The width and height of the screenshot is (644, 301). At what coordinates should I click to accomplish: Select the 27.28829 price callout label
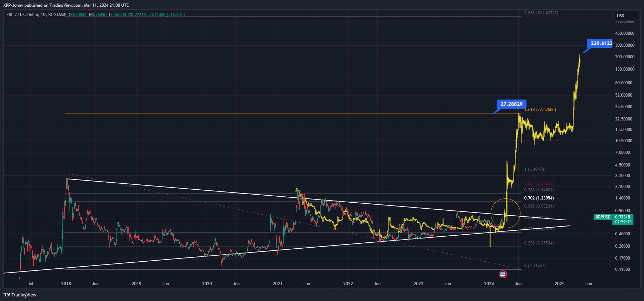[511, 104]
